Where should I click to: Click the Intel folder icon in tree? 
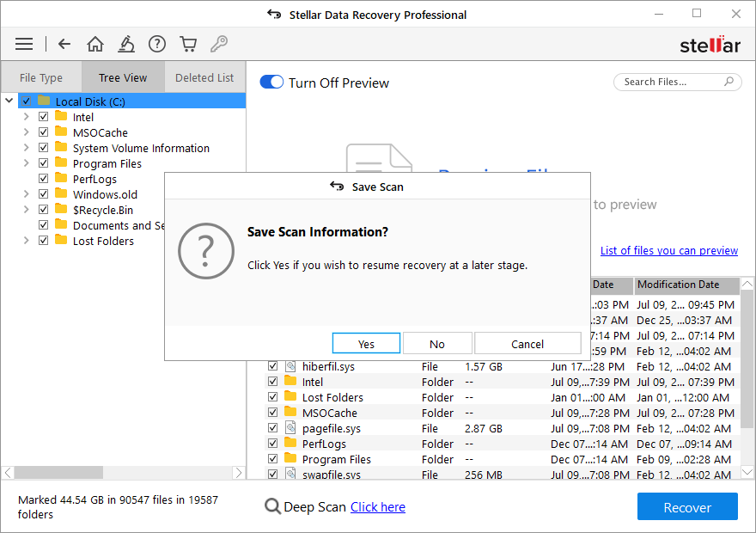click(x=61, y=116)
